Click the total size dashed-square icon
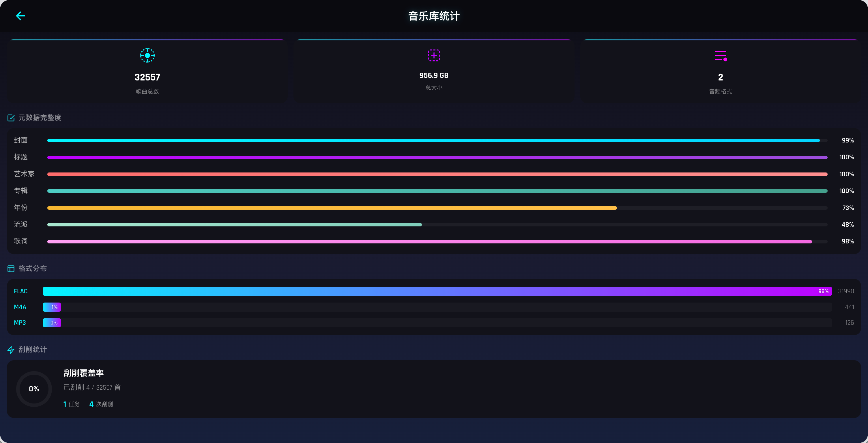The width and height of the screenshot is (868, 443). coord(434,55)
